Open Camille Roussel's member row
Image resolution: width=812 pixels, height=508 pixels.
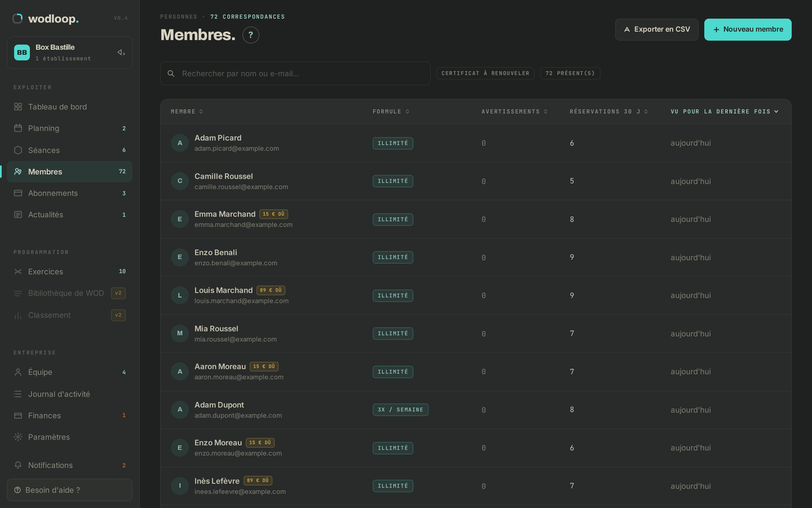476,181
